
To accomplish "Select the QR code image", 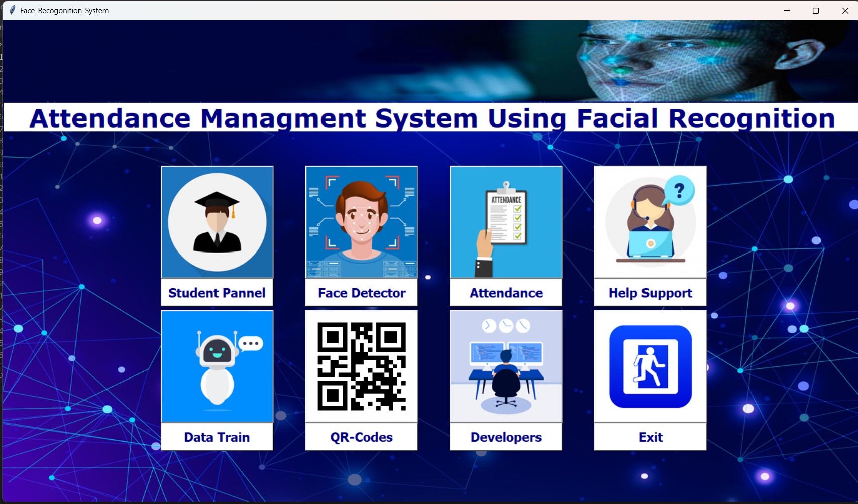I will [361, 366].
